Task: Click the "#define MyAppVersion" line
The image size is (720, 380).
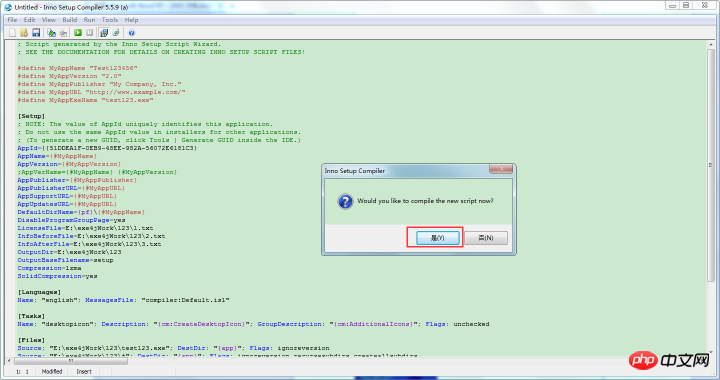Action: (69, 76)
